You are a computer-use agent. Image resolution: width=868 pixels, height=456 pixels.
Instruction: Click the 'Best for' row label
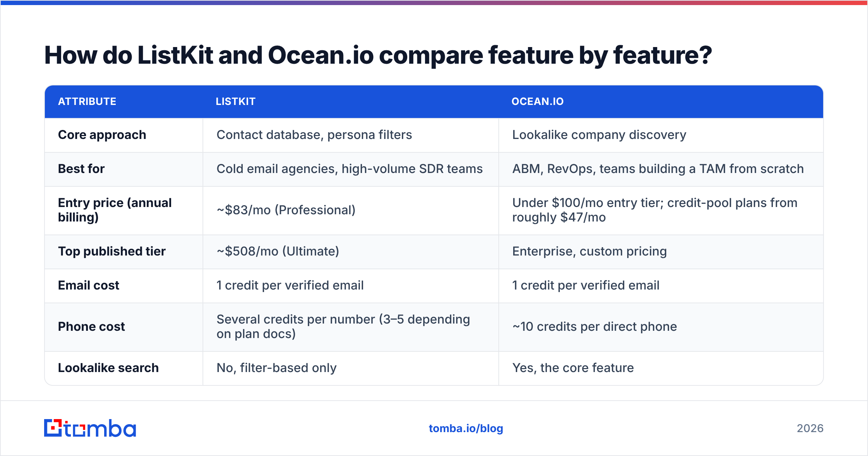coord(81,169)
